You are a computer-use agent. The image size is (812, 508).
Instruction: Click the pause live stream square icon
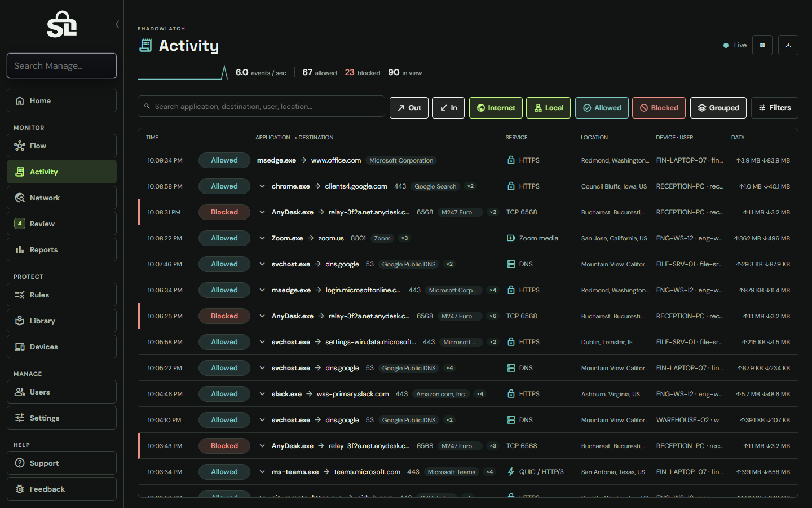762,45
